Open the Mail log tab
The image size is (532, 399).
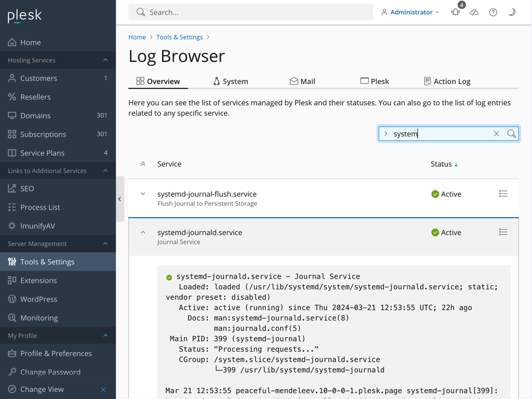click(302, 81)
